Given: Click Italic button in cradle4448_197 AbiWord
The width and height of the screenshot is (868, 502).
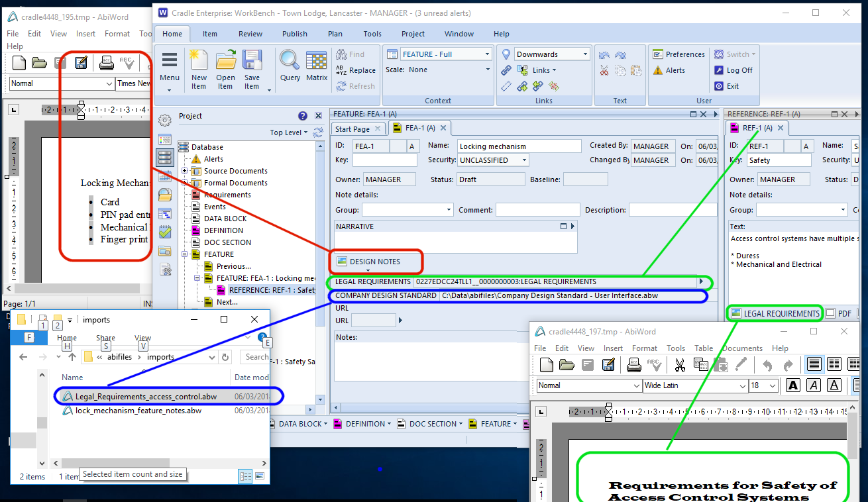Looking at the screenshot, I should coord(814,385).
